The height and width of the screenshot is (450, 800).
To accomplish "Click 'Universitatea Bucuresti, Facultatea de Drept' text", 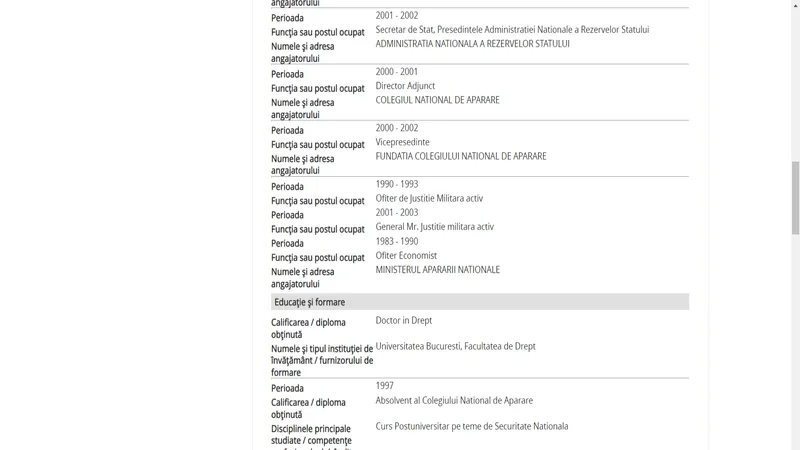I will tap(455, 346).
